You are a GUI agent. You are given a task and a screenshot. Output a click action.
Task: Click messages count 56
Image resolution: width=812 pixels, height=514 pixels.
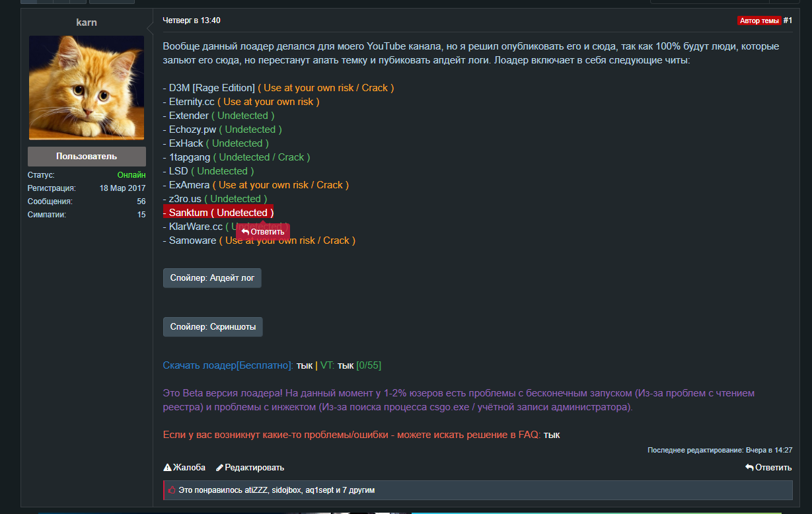(141, 202)
